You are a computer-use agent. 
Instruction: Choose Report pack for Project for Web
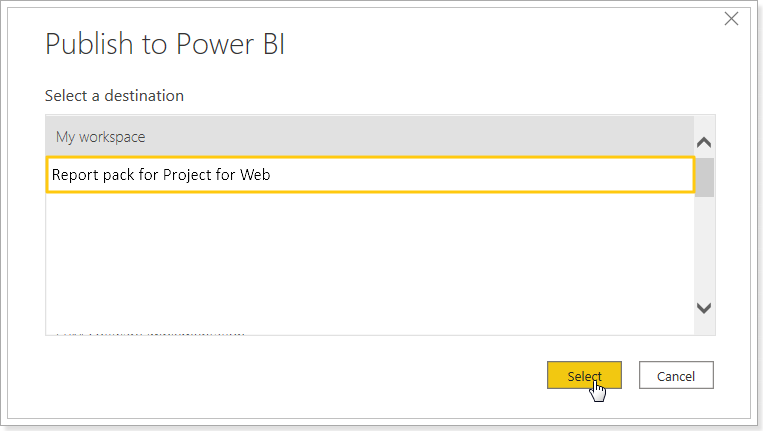tap(370, 175)
